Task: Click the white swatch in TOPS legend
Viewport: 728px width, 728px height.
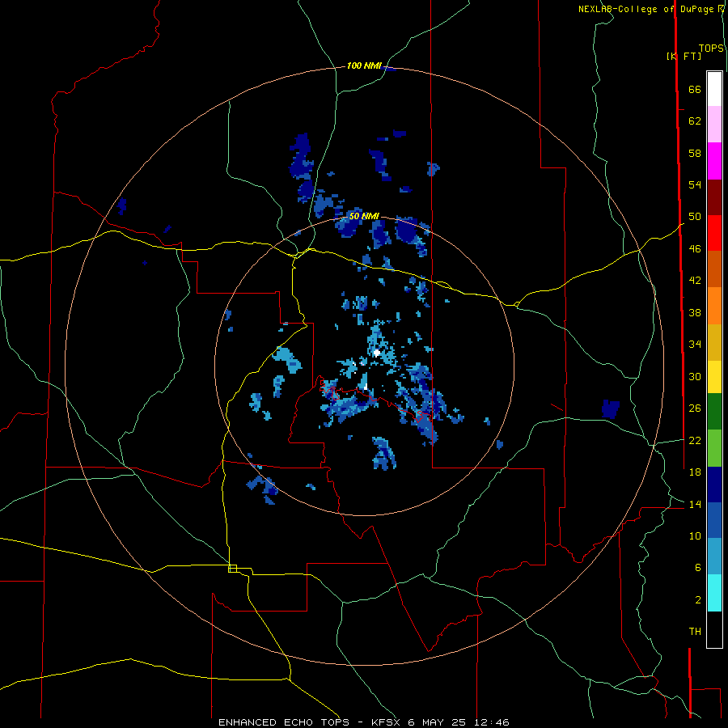Action: pyautogui.click(x=714, y=89)
